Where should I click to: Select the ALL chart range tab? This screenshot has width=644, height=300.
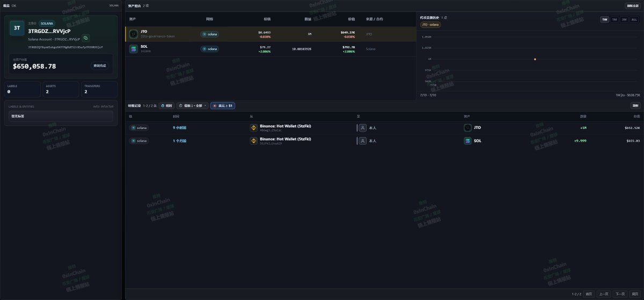click(634, 19)
